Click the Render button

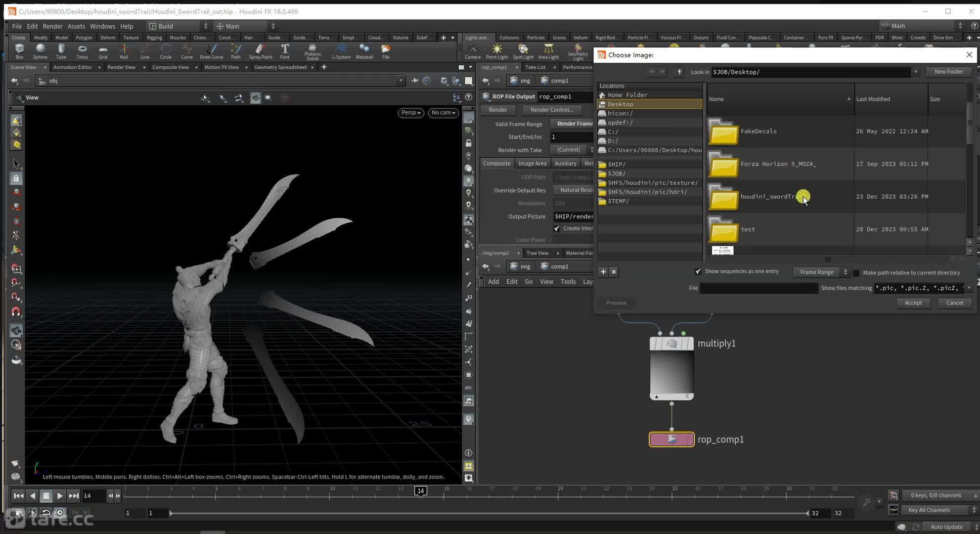(x=498, y=110)
